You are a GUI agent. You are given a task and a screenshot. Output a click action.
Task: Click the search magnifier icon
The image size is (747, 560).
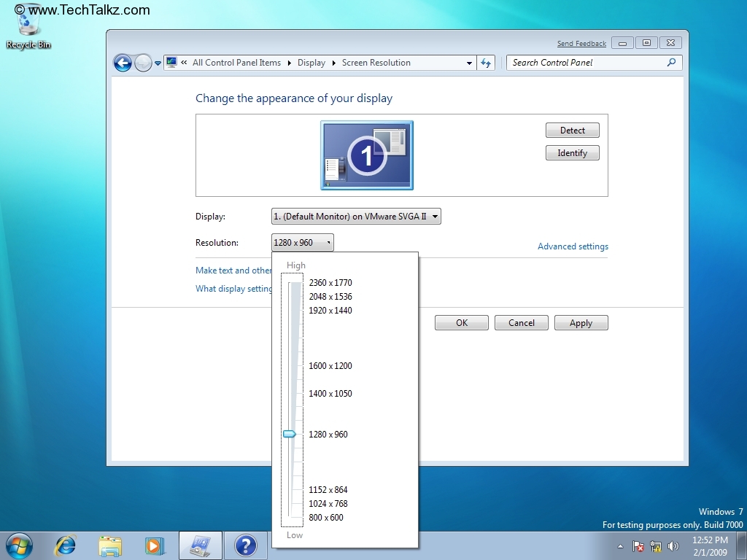click(671, 63)
